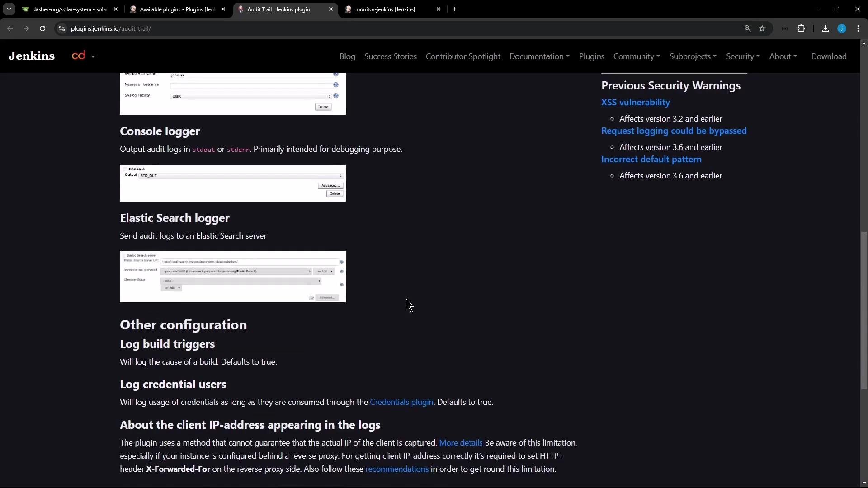Close the dasher-org/solar-system tab
This screenshot has width=868, height=488.
pyautogui.click(x=116, y=9)
